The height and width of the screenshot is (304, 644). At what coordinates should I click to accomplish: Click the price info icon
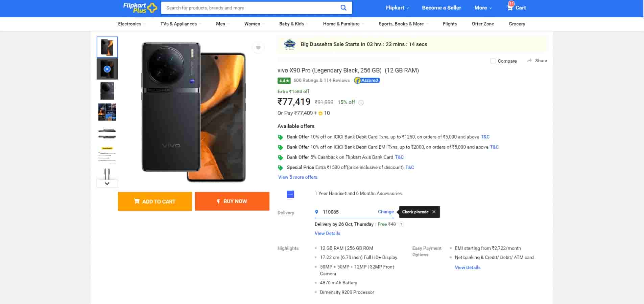tap(361, 103)
